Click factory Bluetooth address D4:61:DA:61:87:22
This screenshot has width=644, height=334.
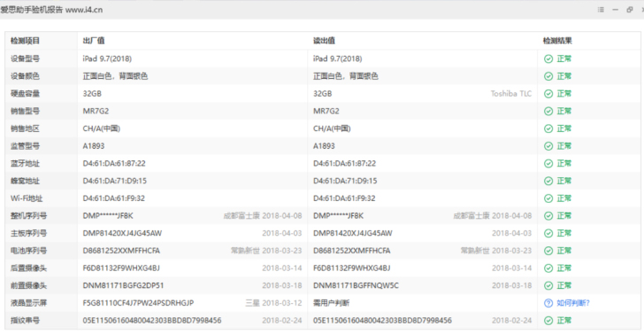click(x=114, y=164)
